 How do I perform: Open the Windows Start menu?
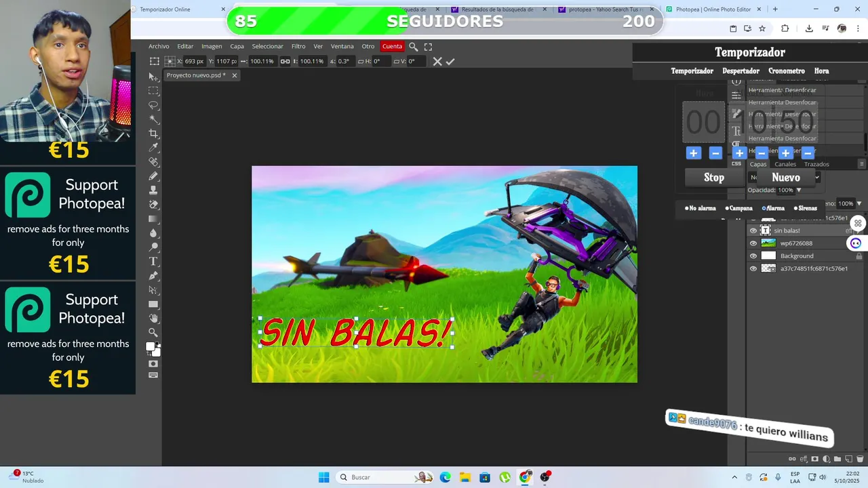(x=323, y=477)
